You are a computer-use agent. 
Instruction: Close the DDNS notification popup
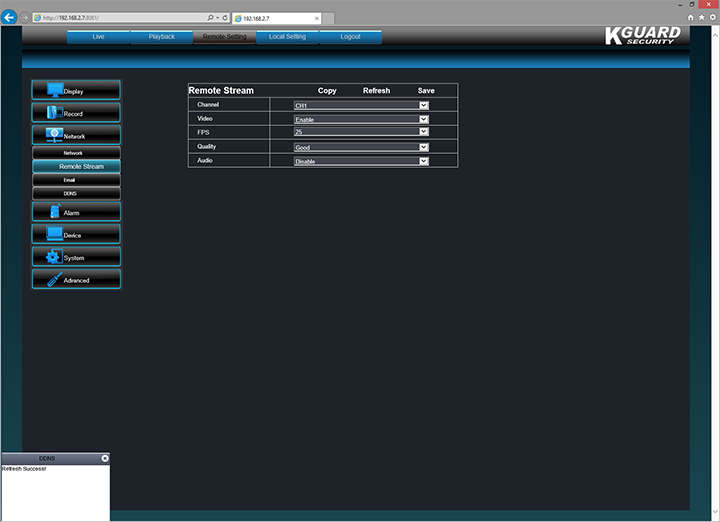coord(105,458)
